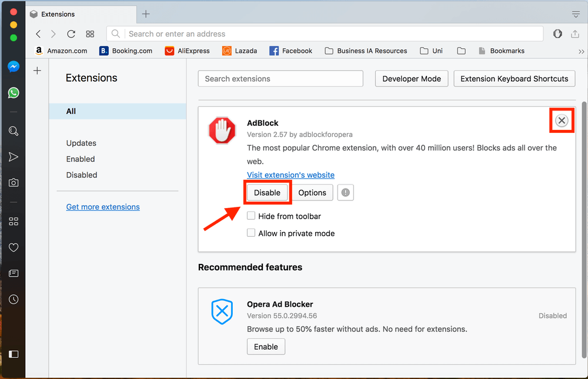Open History clock icon in sidebar

[14, 299]
